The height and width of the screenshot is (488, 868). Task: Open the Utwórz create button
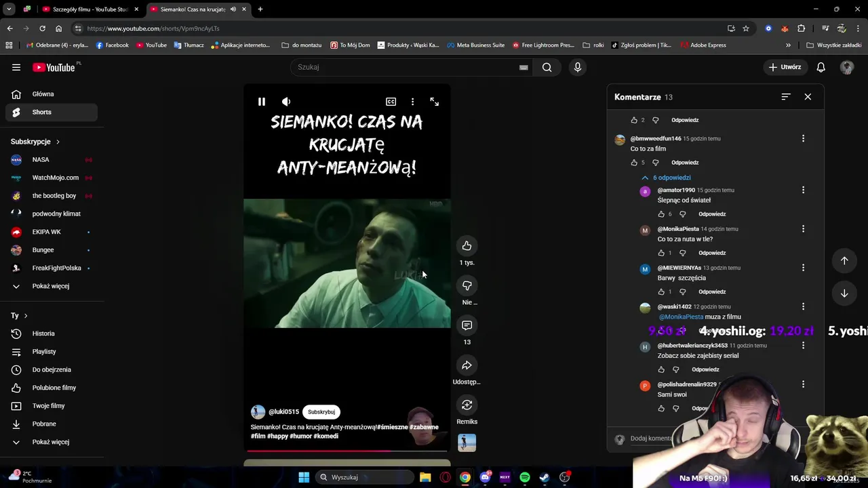pos(785,67)
